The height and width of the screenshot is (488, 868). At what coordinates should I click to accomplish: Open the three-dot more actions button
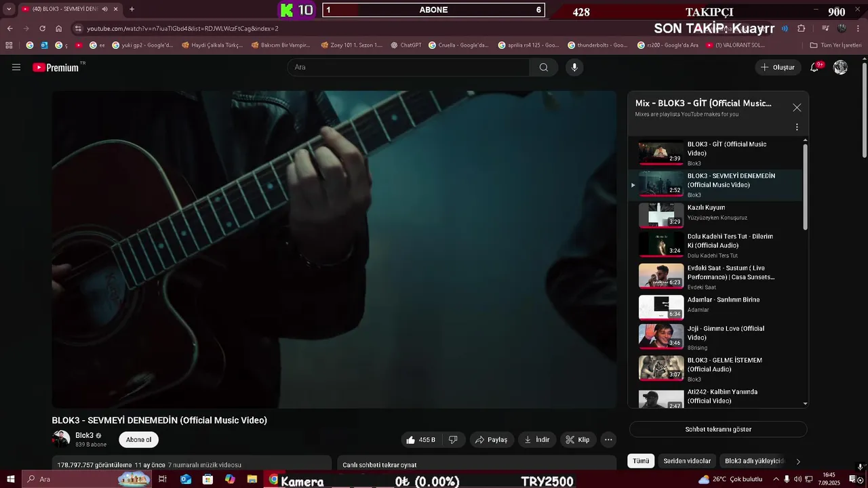[608, 440]
